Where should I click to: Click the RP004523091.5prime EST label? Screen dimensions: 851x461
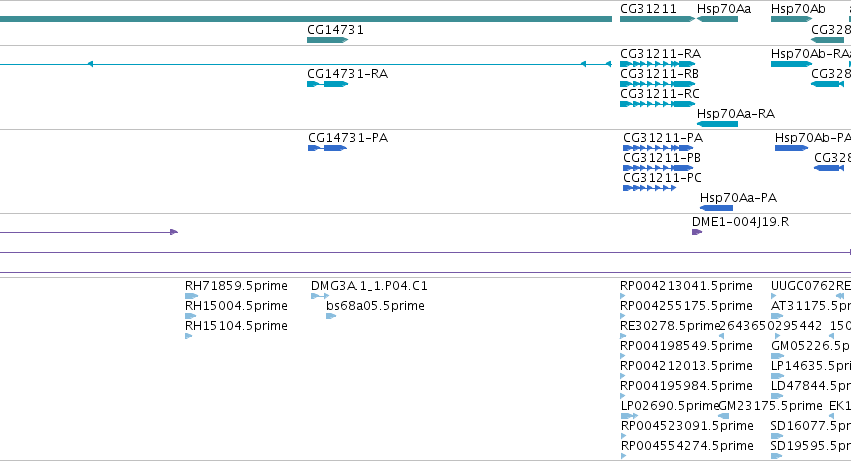687,426
